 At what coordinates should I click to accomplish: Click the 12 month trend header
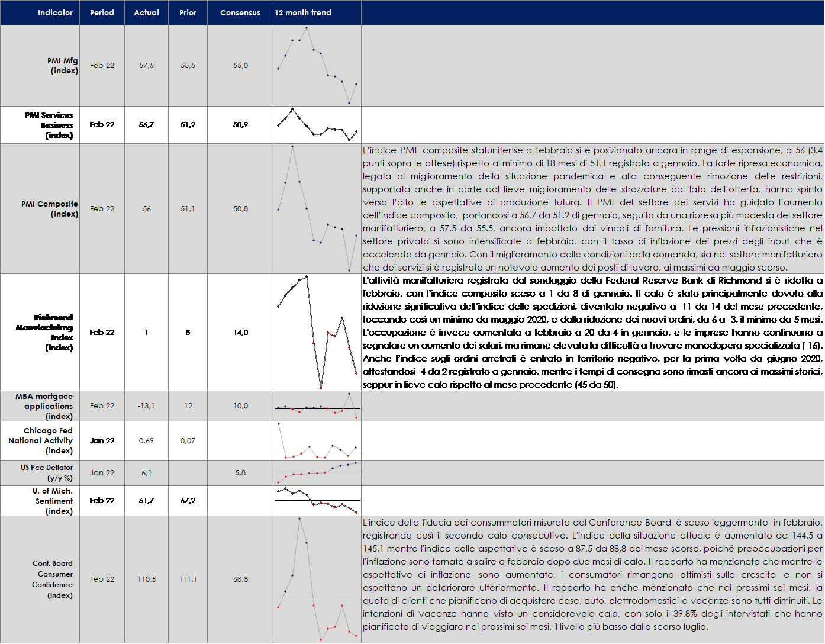point(303,12)
